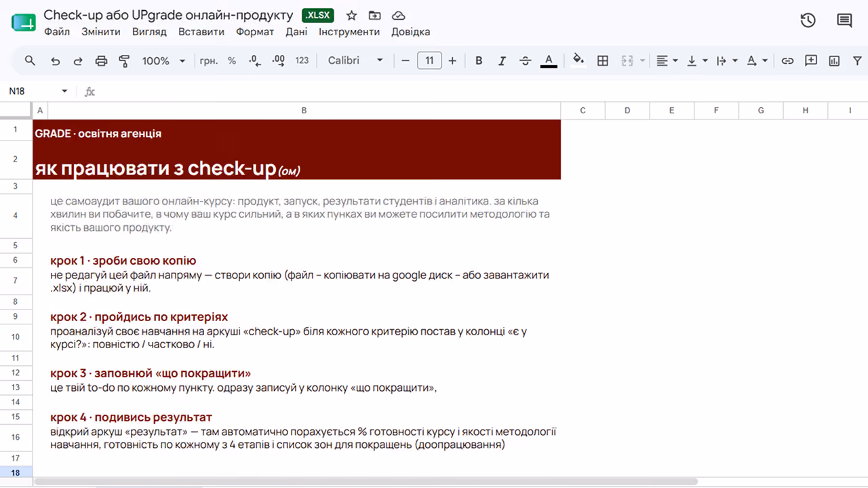Check the cloud document status icon
Image resolution: width=868 pixels, height=488 pixels.
399,16
